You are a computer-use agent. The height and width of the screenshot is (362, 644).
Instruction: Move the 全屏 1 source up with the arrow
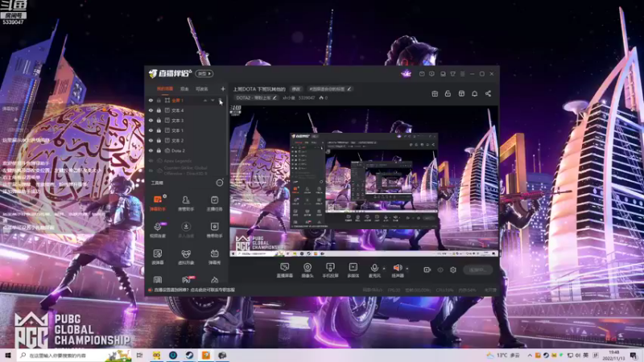pyautogui.click(x=205, y=101)
